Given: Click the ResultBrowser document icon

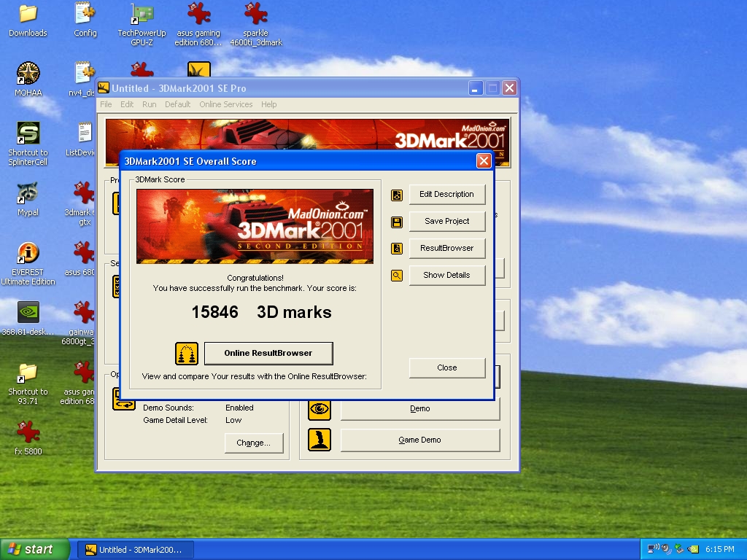Looking at the screenshot, I should 397,249.
